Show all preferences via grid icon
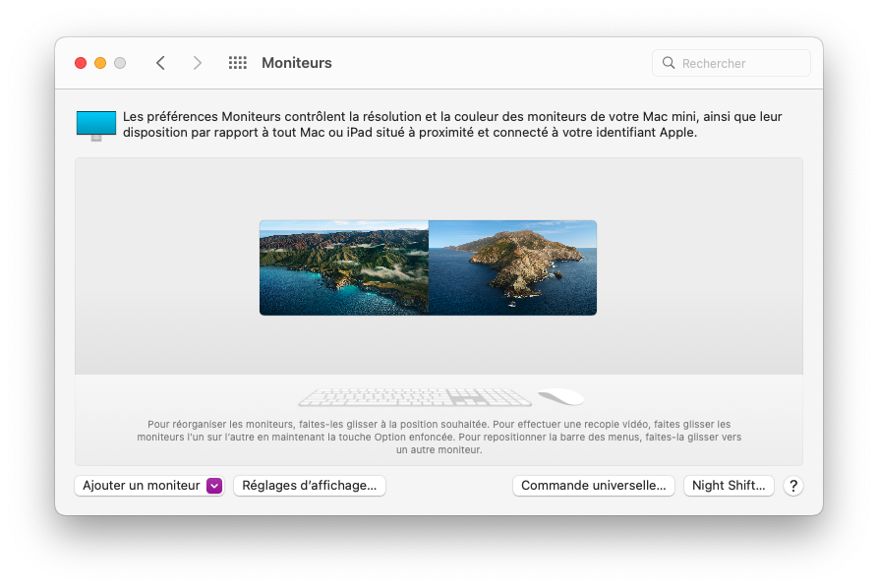The width and height of the screenshot is (878, 588). click(x=238, y=63)
